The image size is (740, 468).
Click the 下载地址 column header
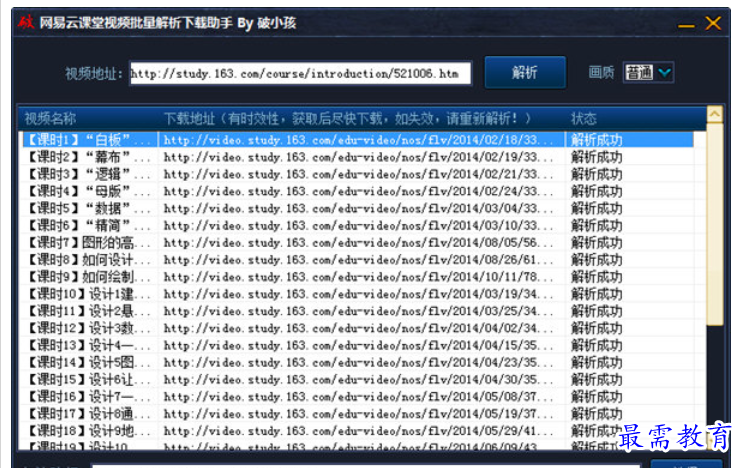click(347, 118)
